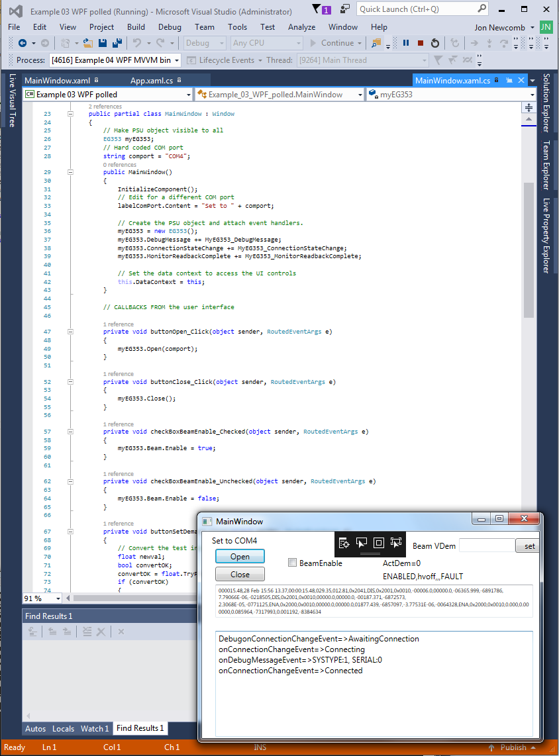The image size is (559, 756).
Task: Click the Step Into arrow icon
Action: pyautogui.click(x=489, y=44)
